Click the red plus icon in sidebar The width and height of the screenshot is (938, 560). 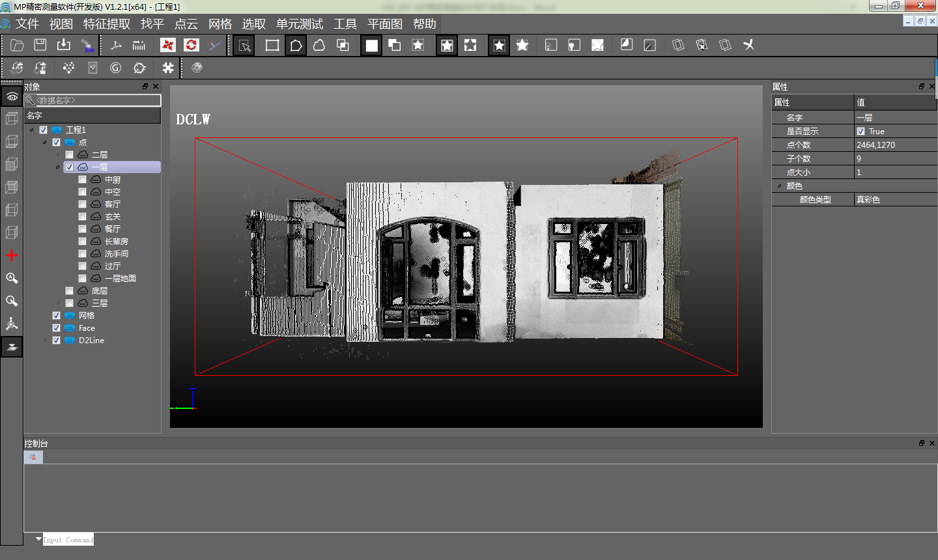pos(12,255)
